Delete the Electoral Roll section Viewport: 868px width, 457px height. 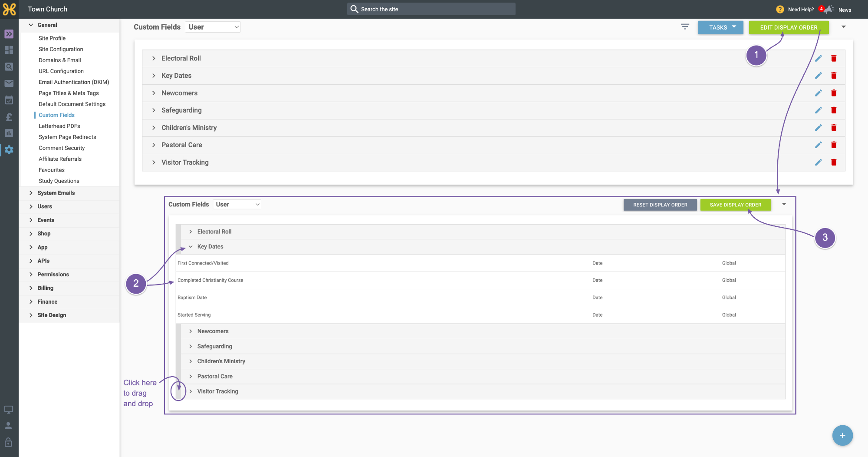pos(834,58)
